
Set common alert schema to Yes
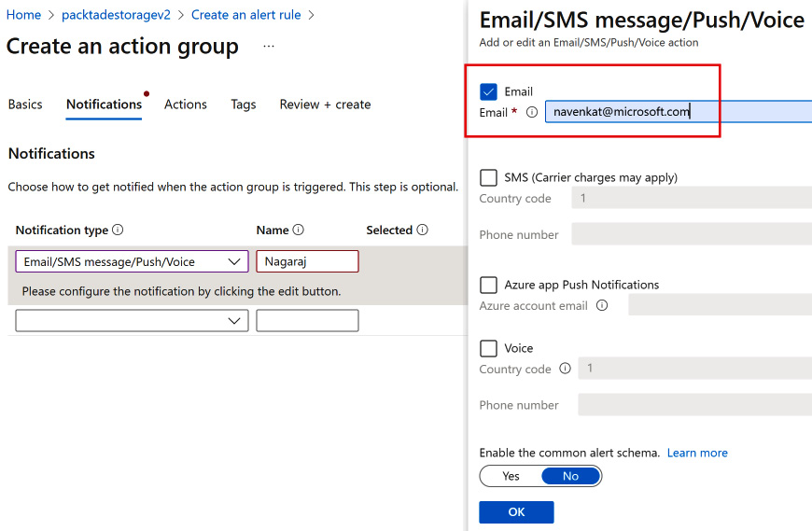[511, 476]
